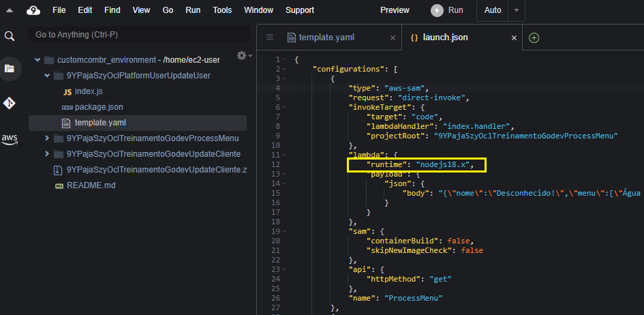The image size is (644, 315).
Task: Click the "direct-invoke" request value
Action: click(431, 97)
